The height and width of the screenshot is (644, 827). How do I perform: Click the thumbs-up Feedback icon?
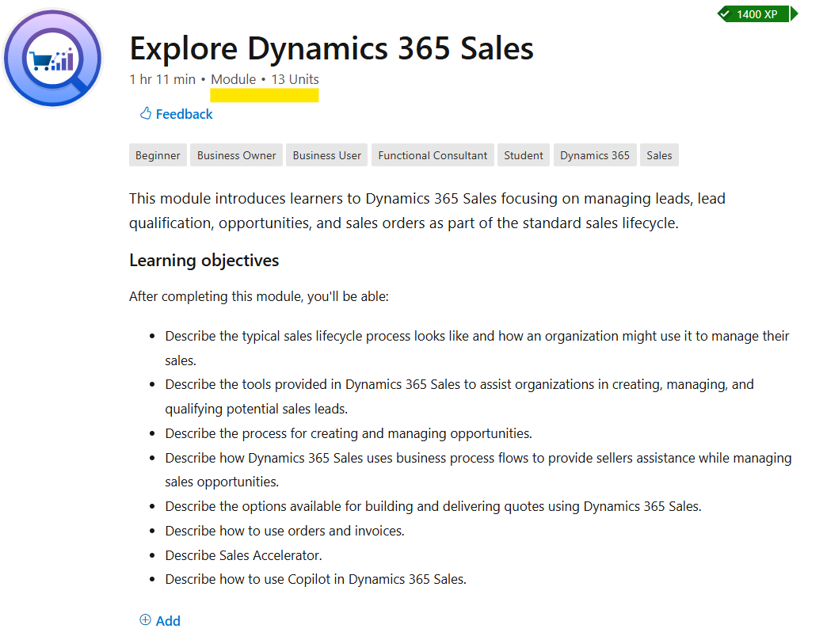tap(146, 113)
